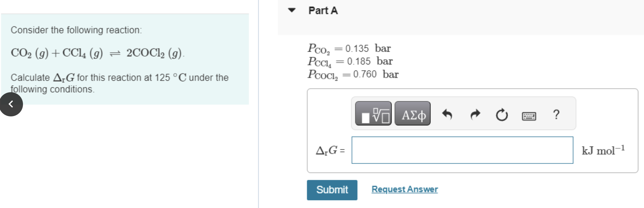The image size is (644, 208).
Task: Collapse the Part A section triangle
Action: tap(292, 10)
